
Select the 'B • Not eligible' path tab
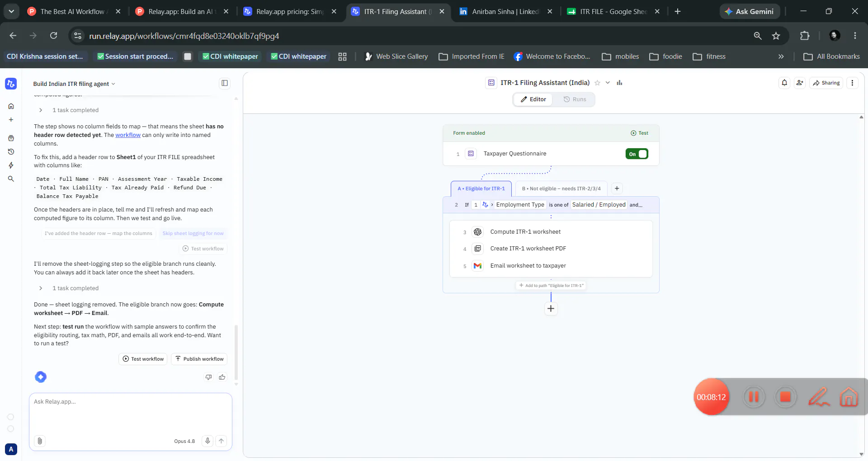pyautogui.click(x=561, y=188)
